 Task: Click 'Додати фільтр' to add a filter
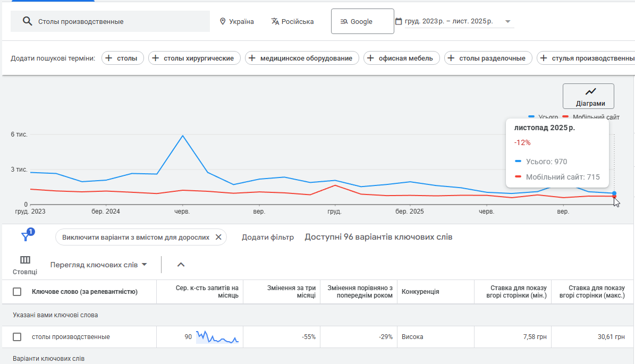click(268, 237)
